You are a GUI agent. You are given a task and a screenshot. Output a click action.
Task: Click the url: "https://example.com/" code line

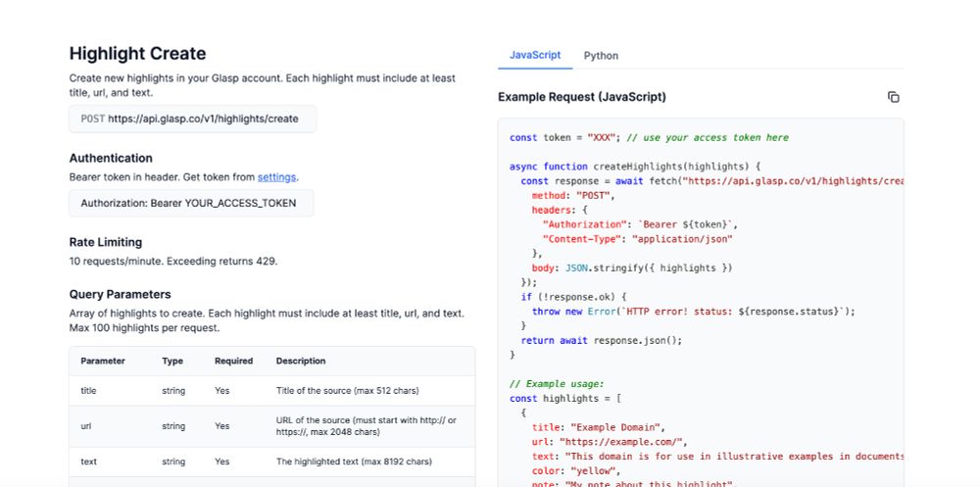[610, 442]
